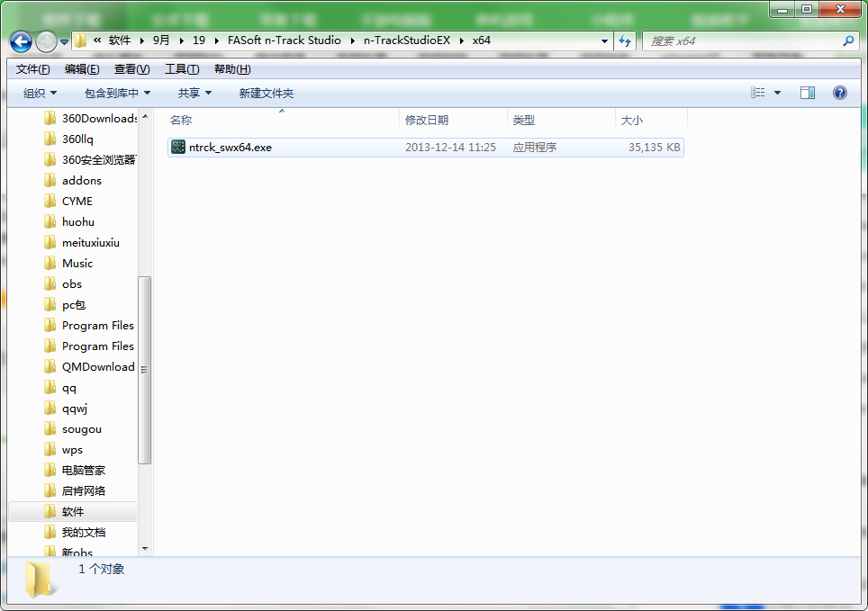The image size is (868, 611).
Task: Open the recent locations dropdown arrow
Action: click(x=64, y=42)
